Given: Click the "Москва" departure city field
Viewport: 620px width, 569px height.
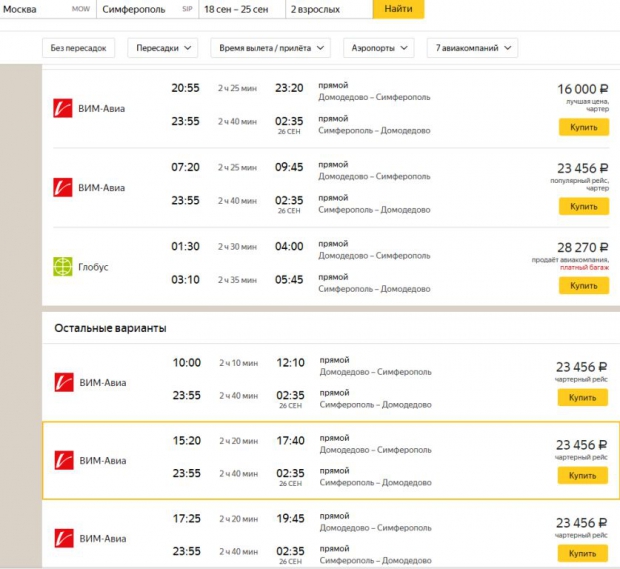Looking at the screenshot, I should tap(35, 9).
